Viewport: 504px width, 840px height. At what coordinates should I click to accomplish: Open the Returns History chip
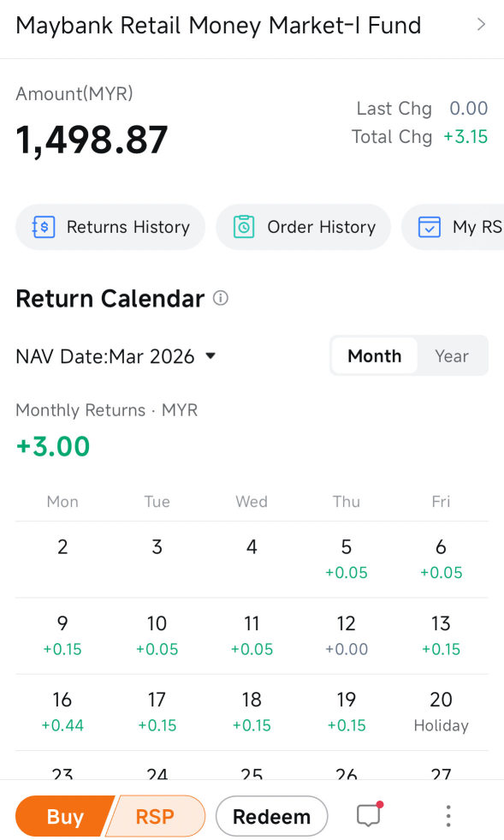tap(110, 227)
